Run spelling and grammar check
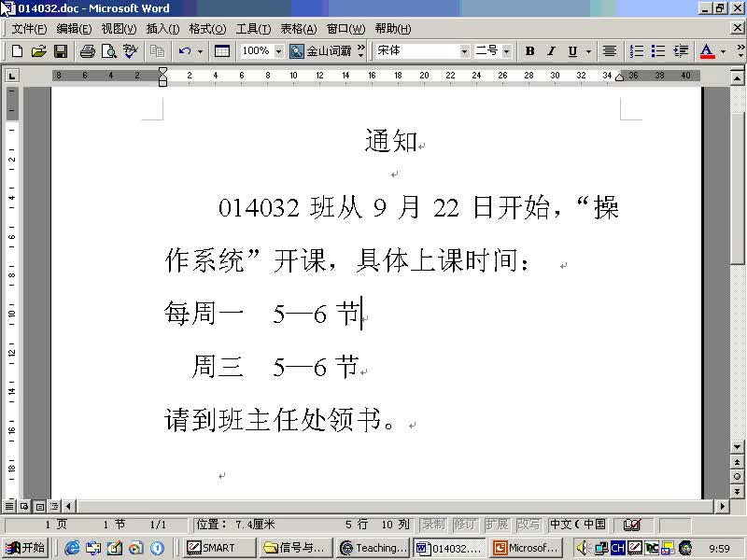 tap(131, 51)
